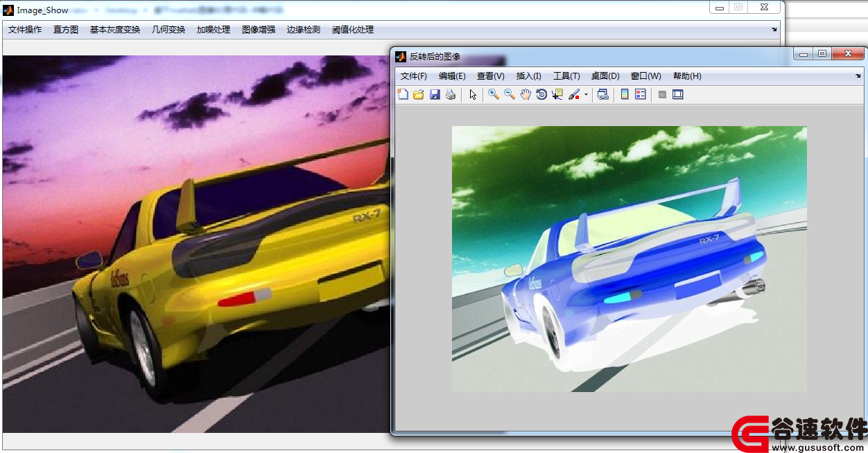Open the 窗口(W) menu
868x453 pixels.
646,76
